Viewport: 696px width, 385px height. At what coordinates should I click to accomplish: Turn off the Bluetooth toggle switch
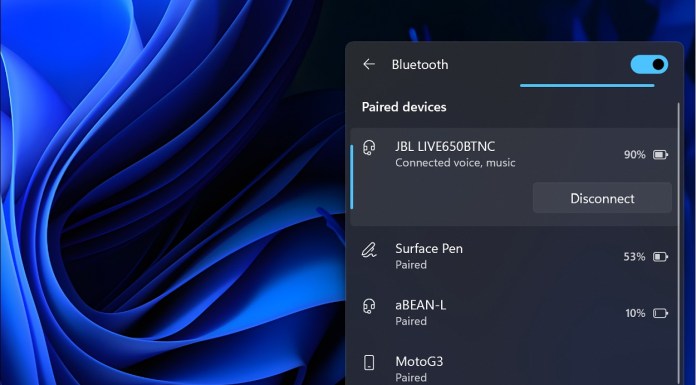(649, 64)
